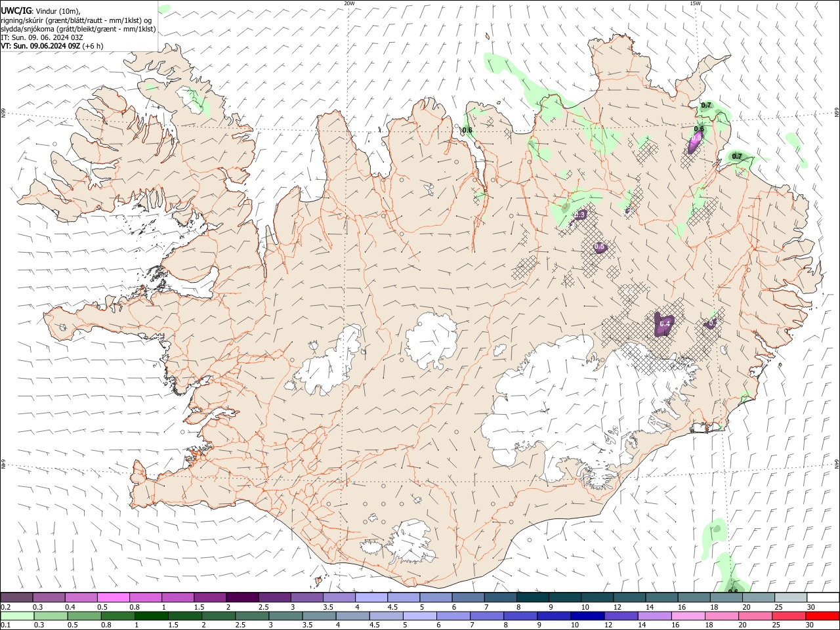Click the '0.2' number label under the upper legend
The image size is (840, 630).
point(6,607)
